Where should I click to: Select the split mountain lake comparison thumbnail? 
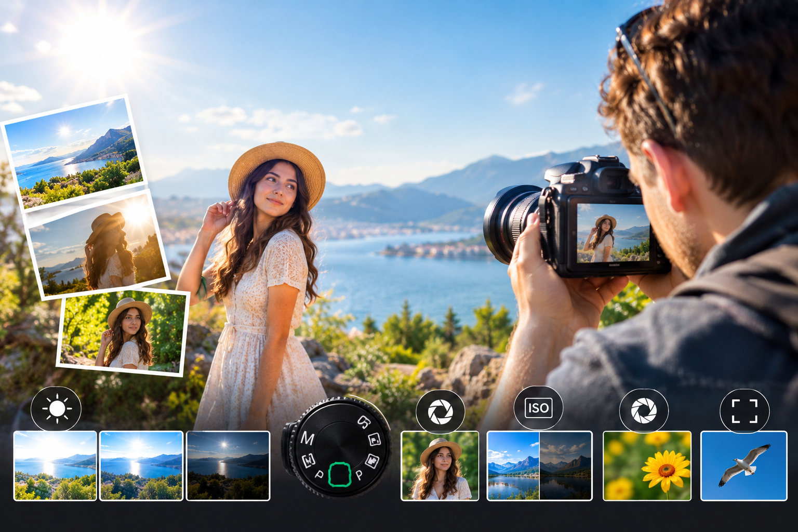[x=540, y=466]
